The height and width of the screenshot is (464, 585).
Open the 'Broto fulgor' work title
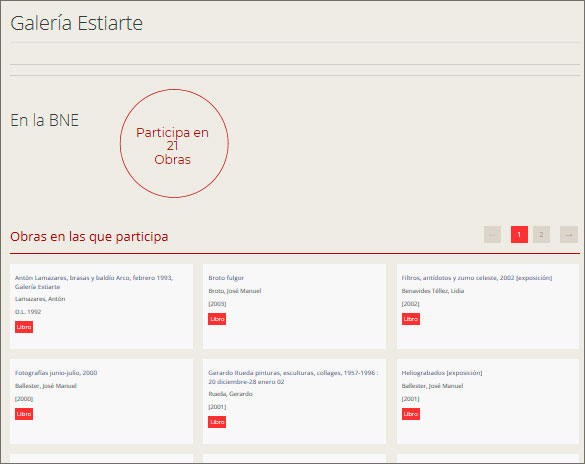pyautogui.click(x=226, y=278)
